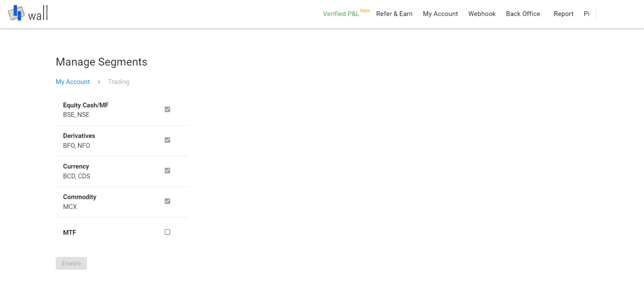Disable the Currency BCD, CDS segment
644x298 pixels.
tap(167, 170)
